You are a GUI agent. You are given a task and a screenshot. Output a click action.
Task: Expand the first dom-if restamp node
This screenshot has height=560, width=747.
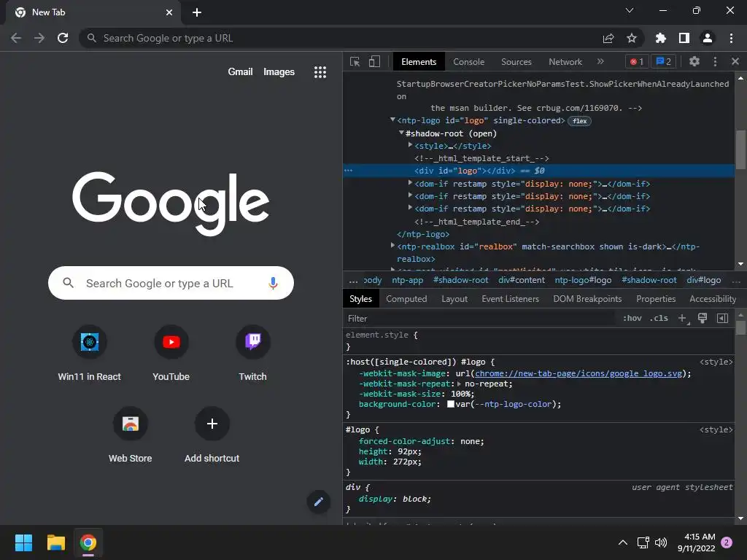(410, 183)
